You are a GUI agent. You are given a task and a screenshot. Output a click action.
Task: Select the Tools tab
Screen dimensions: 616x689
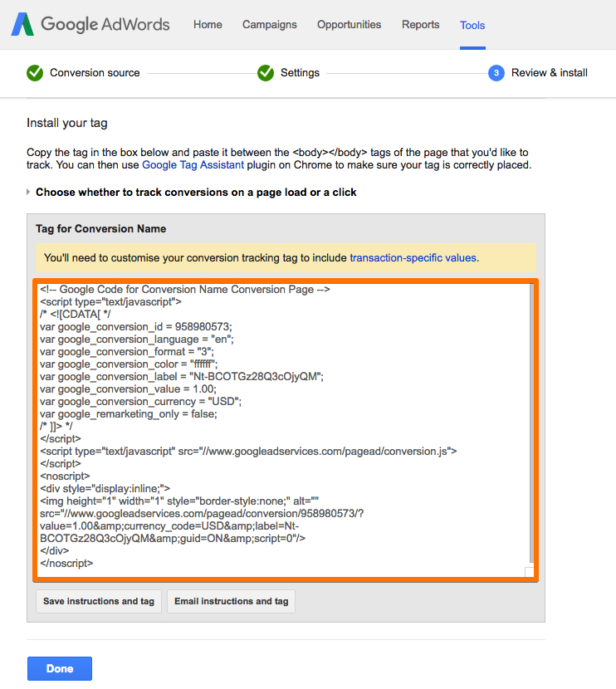(472, 26)
